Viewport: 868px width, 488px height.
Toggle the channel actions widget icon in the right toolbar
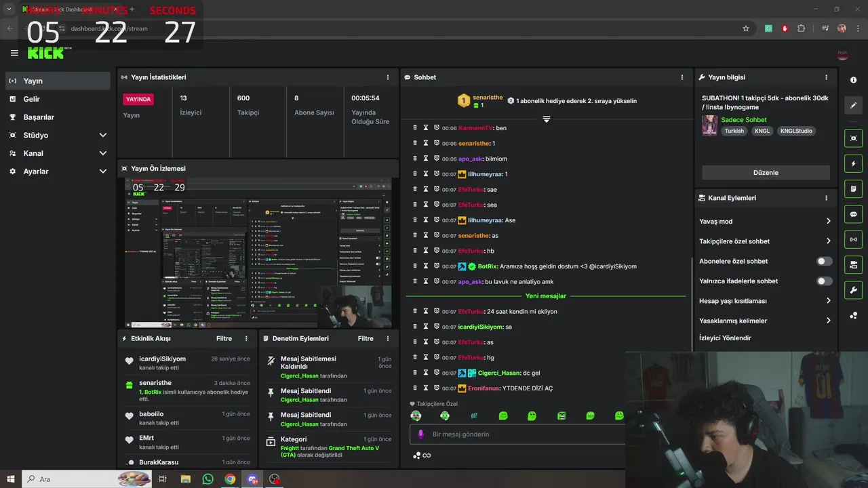pyautogui.click(x=853, y=264)
